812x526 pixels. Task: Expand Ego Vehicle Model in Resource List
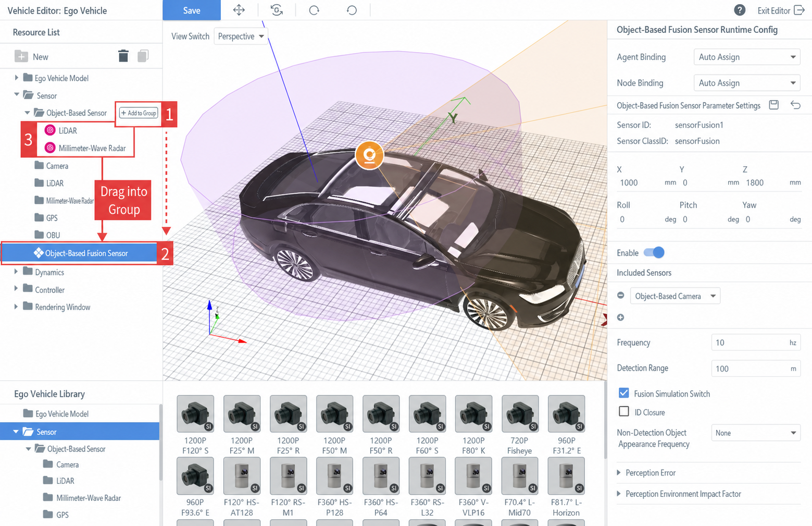click(17, 78)
